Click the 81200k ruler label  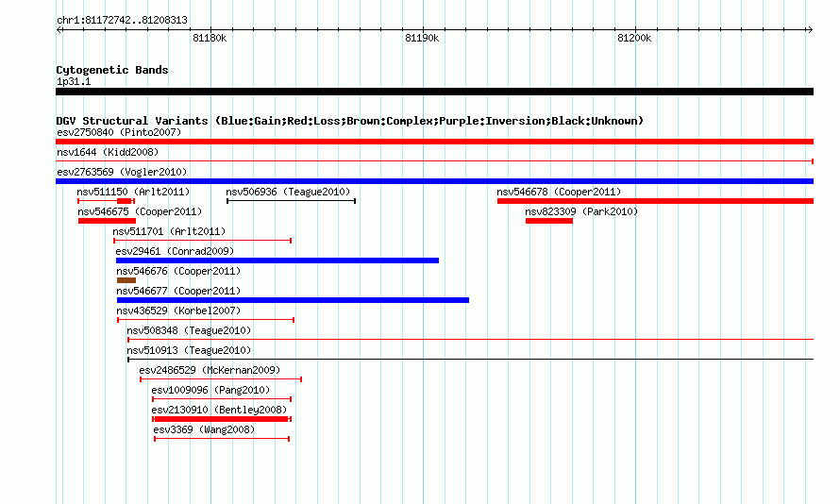634,38
